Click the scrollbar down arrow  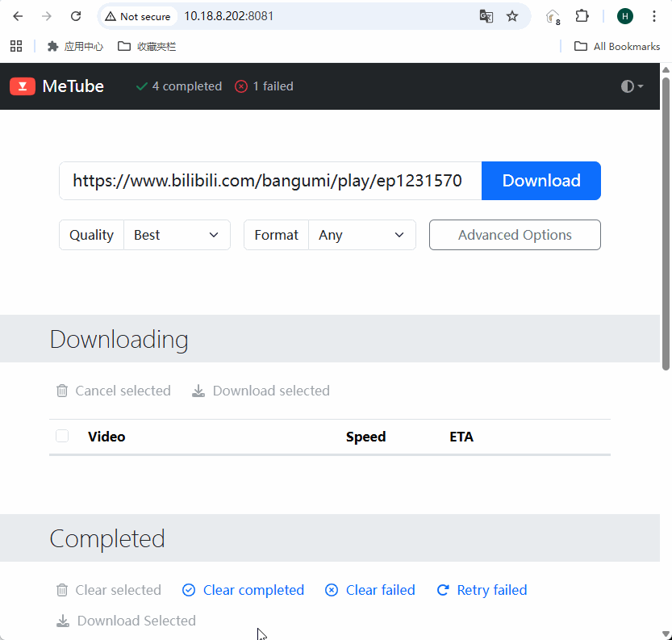(x=666, y=634)
